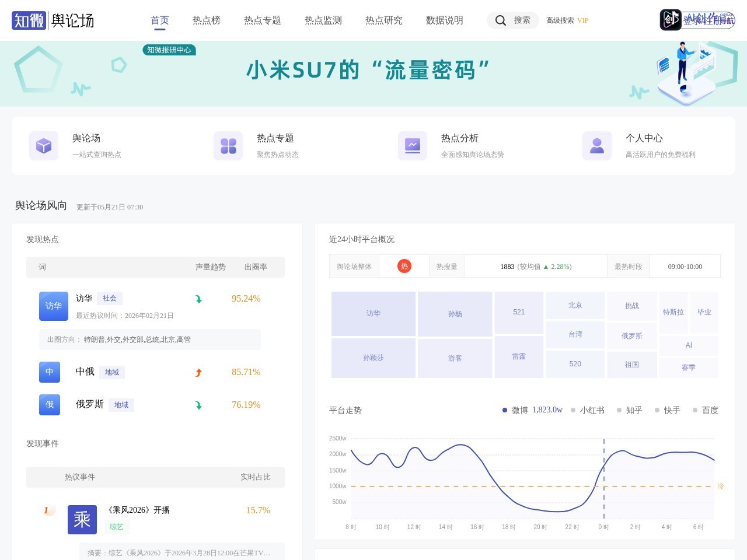Click the green down arrow for 俄罗斯
The width and height of the screenshot is (747, 560).
198,405
